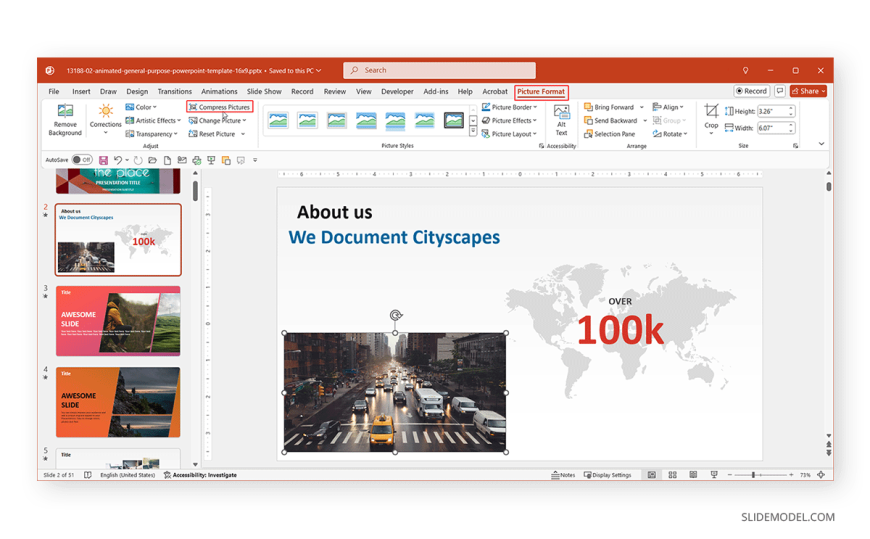
Task: Open the Insert tab
Action: [81, 92]
